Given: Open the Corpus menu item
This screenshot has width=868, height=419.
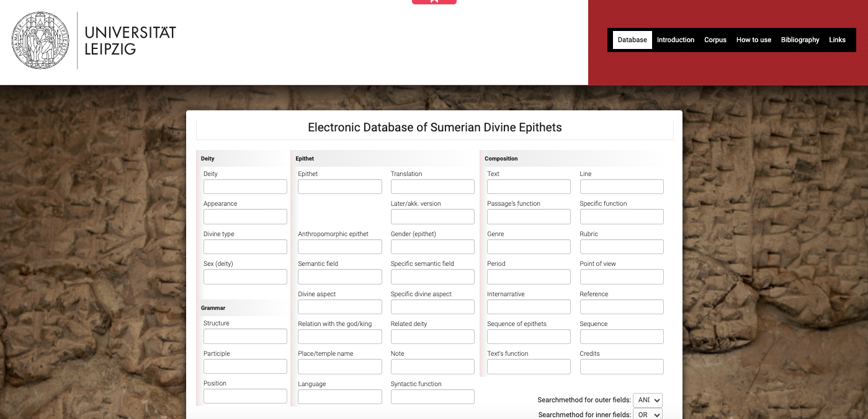Looking at the screenshot, I should 715,40.
